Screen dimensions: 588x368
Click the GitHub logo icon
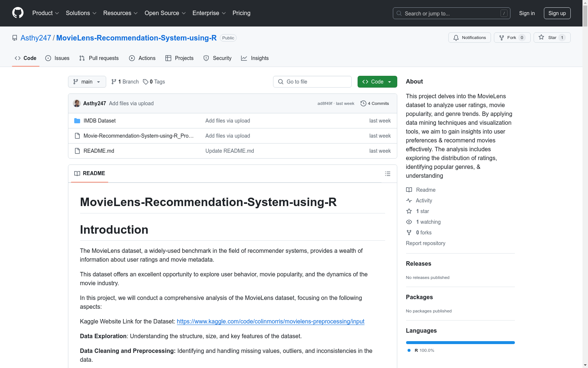pos(18,13)
